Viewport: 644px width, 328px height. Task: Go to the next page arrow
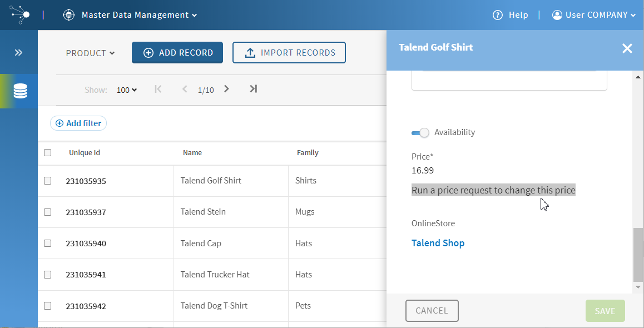pos(226,89)
